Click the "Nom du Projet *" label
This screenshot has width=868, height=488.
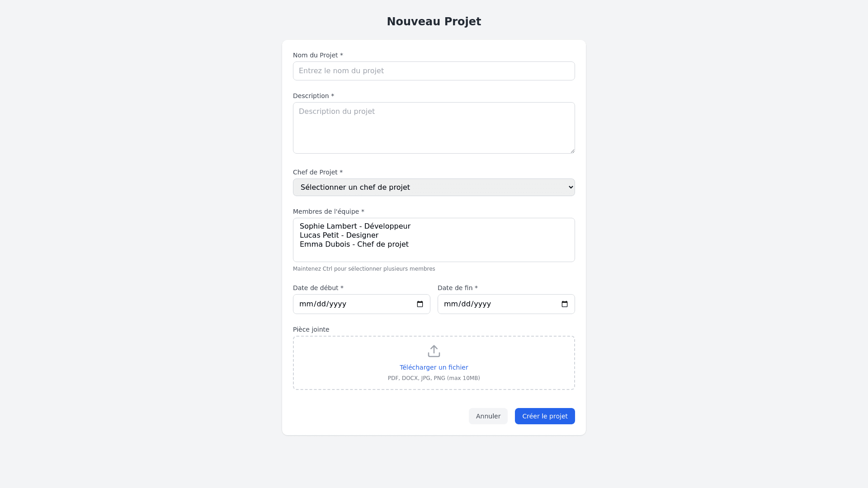[x=318, y=55]
